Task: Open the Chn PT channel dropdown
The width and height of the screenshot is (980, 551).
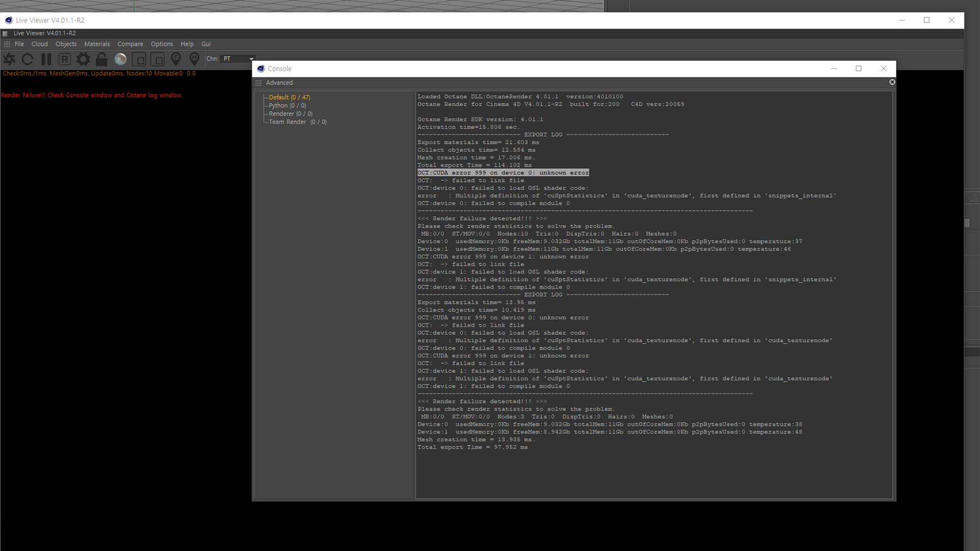Action: pyautogui.click(x=238, y=59)
